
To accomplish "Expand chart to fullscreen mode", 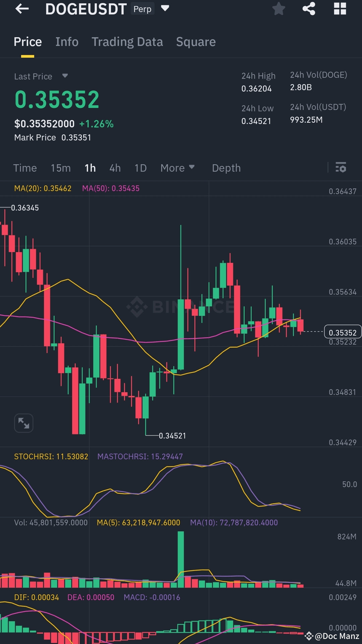I will (x=23, y=423).
